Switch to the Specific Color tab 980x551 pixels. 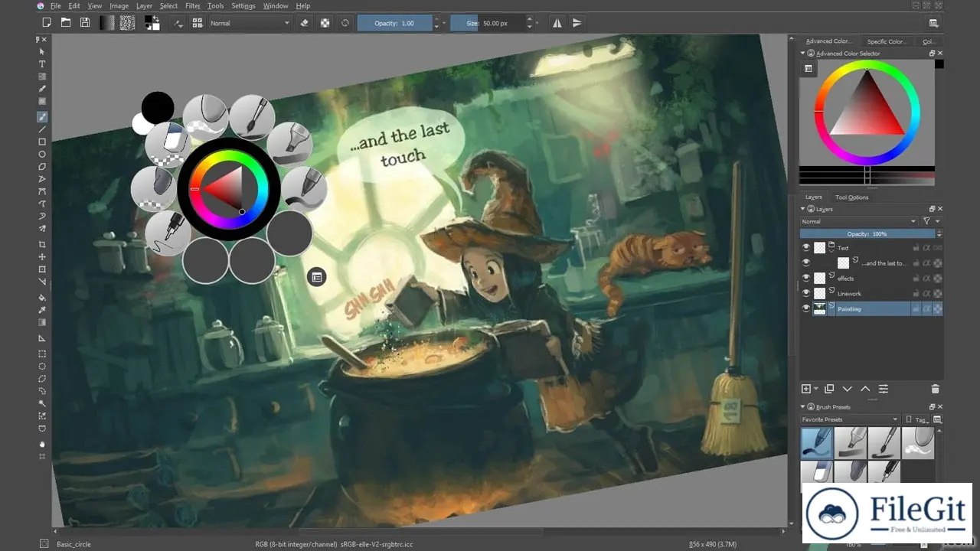click(x=887, y=41)
